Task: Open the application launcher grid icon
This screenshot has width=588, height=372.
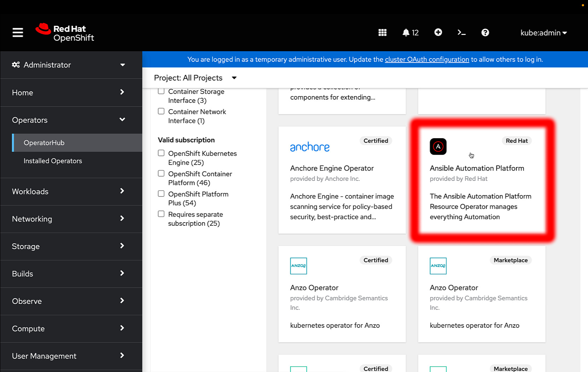Action: click(x=382, y=33)
